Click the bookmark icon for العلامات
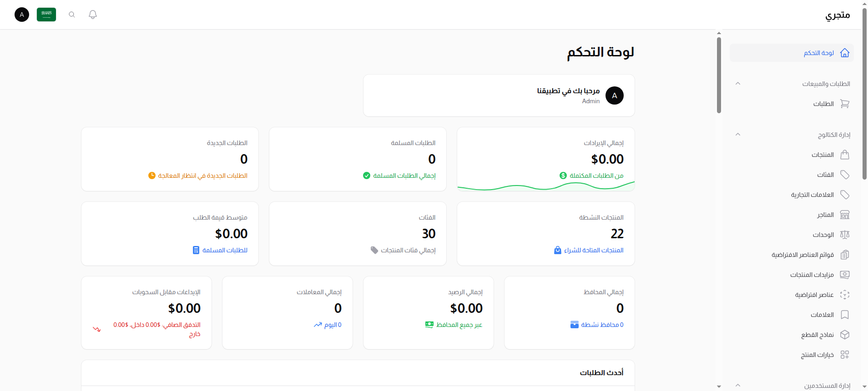Image resolution: width=868 pixels, height=391 pixels. point(845,315)
